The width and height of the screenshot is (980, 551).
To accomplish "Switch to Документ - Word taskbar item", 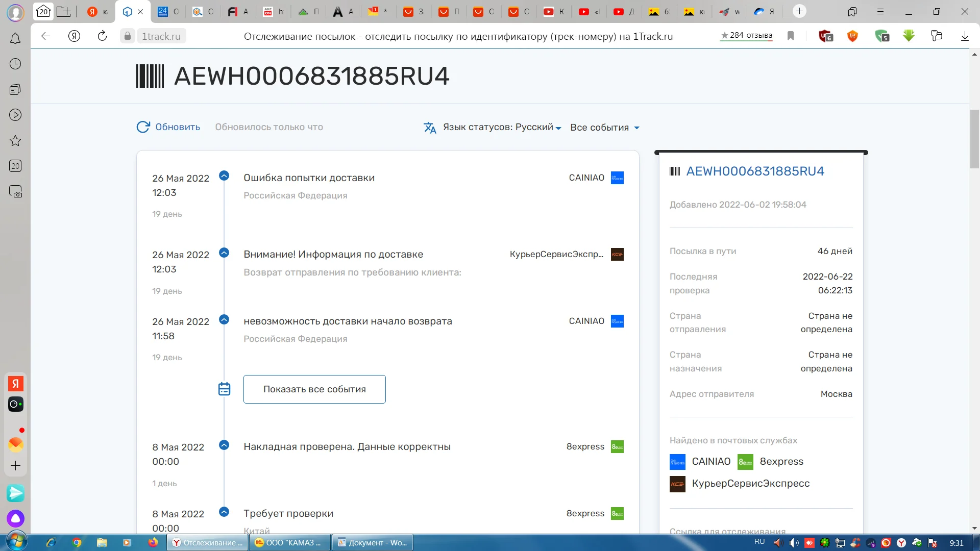I will 372,542.
